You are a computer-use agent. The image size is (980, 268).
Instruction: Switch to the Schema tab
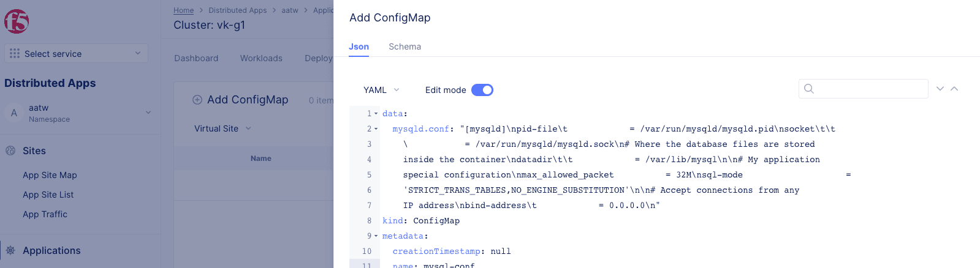click(x=405, y=47)
